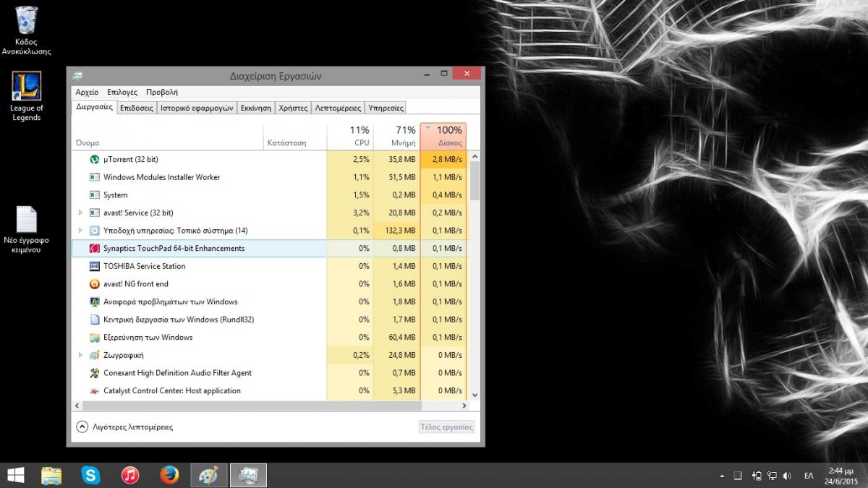Screen dimensions: 868x488
Task: Select the League of Legends desktop icon
Action: coord(26,96)
